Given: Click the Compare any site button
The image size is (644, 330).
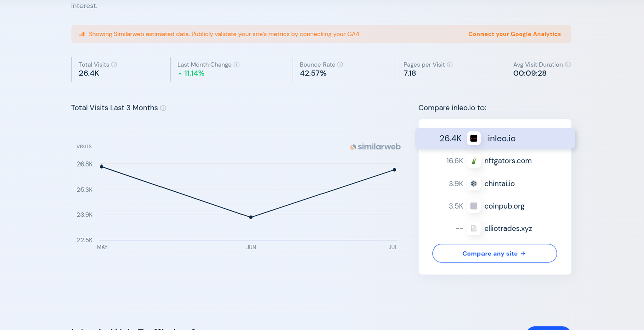Looking at the screenshot, I should (x=495, y=253).
